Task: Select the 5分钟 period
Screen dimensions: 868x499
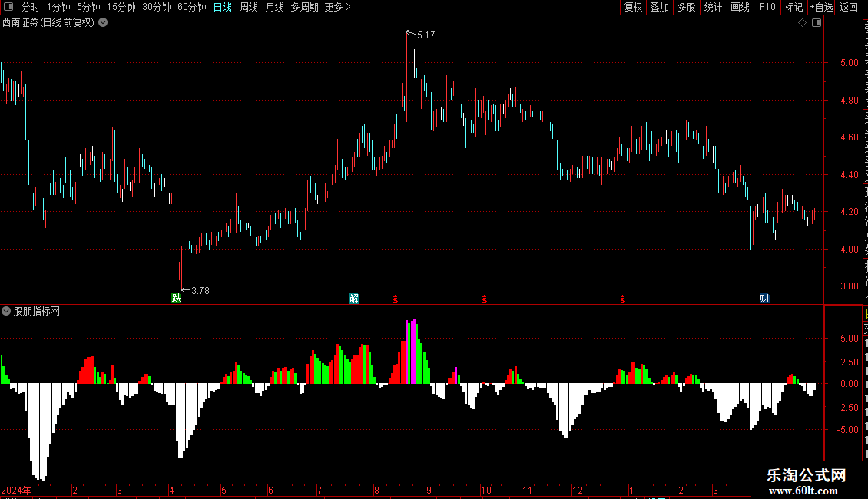Action: [x=88, y=7]
